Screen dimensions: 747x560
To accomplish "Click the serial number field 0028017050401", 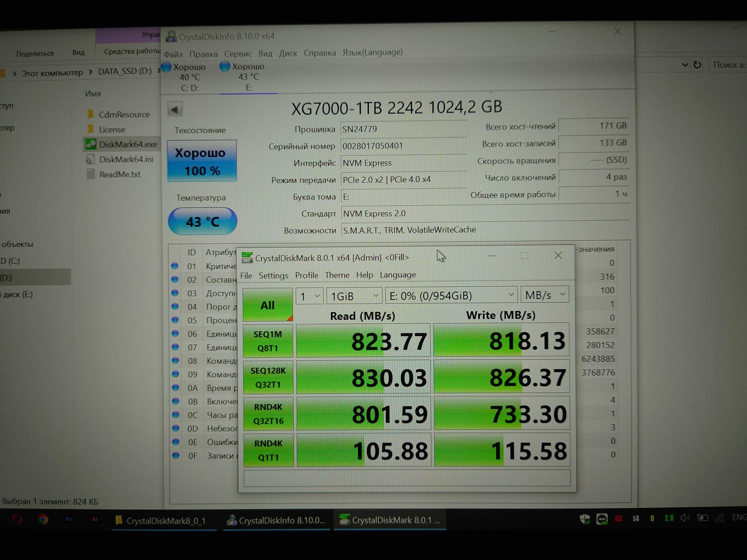I will click(x=404, y=146).
